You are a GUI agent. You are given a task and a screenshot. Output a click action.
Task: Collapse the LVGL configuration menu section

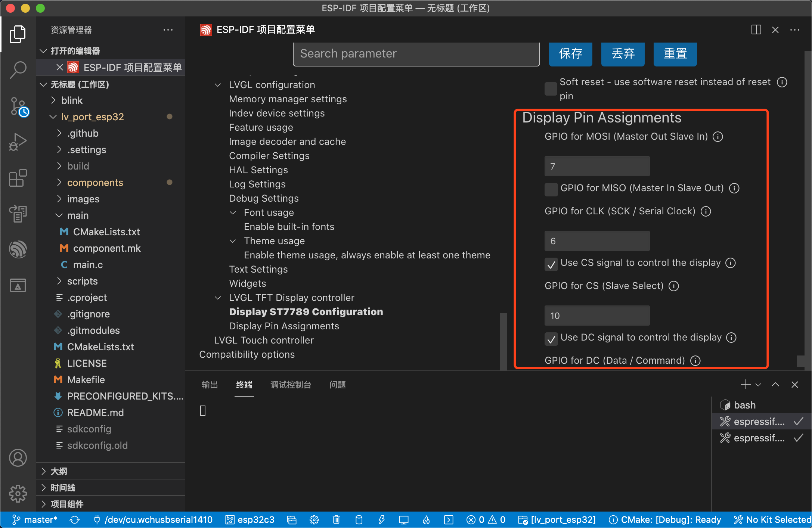(218, 85)
